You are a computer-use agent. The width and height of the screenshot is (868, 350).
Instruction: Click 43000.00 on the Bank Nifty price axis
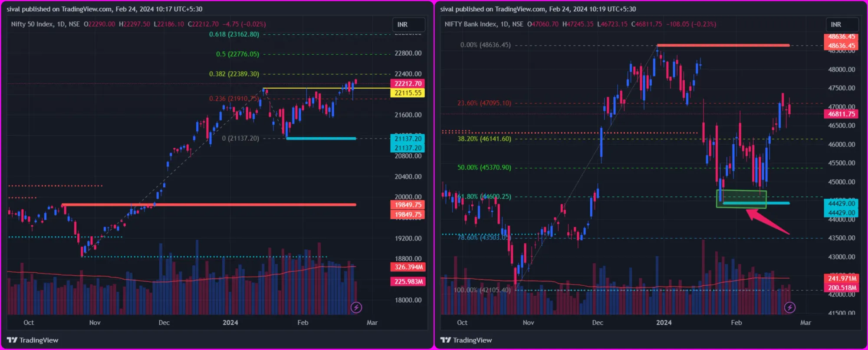click(x=842, y=257)
